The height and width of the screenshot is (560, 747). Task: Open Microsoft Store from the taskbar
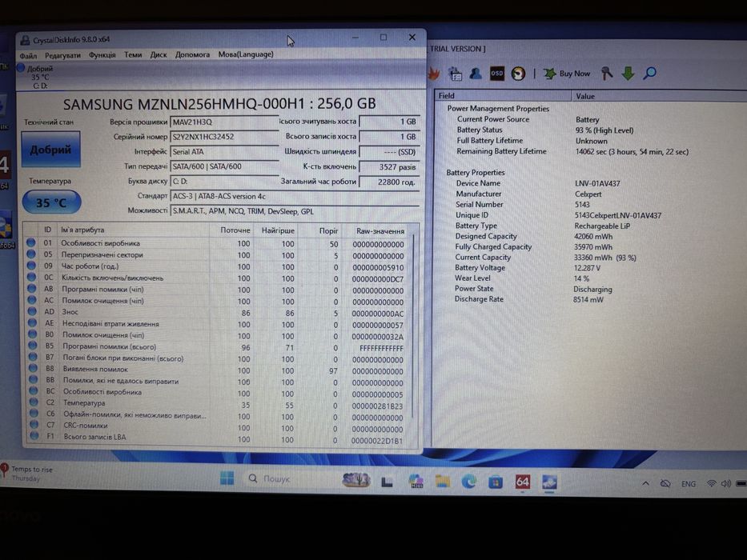496,483
